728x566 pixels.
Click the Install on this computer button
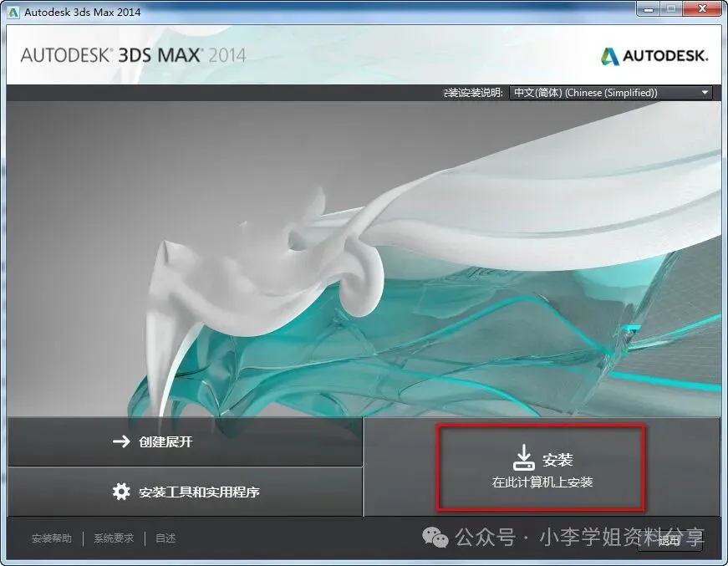[x=542, y=467]
